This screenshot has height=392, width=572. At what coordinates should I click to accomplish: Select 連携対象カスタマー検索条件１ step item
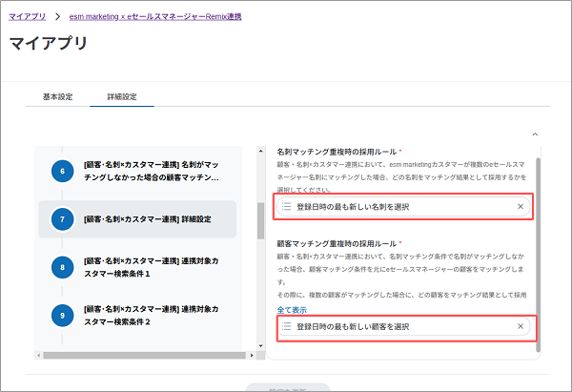[152, 267]
